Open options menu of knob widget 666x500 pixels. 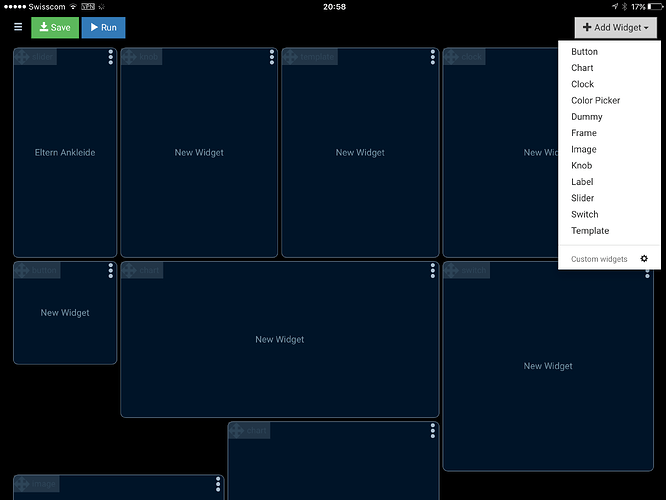point(272,57)
